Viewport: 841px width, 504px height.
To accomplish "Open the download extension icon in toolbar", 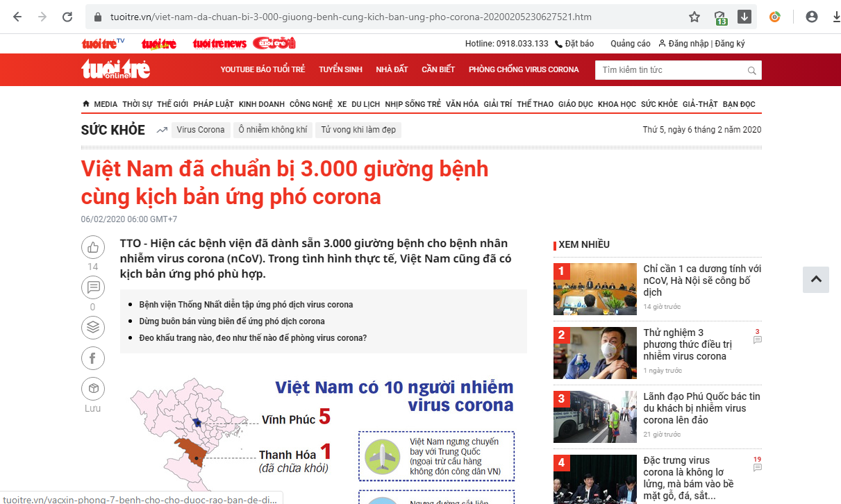I will point(744,17).
